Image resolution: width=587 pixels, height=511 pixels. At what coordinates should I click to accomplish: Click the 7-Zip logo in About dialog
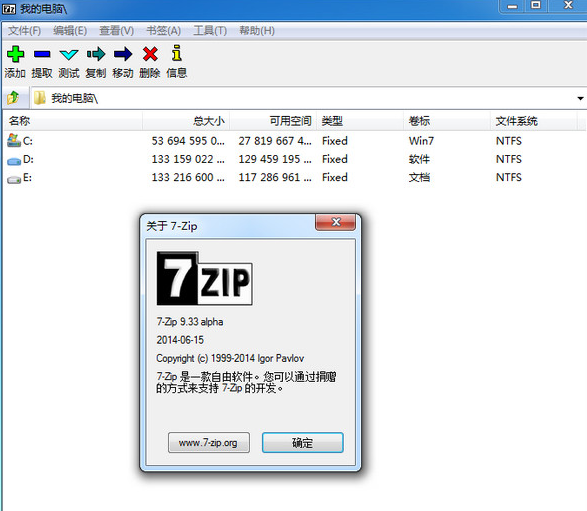pos(204,278)
